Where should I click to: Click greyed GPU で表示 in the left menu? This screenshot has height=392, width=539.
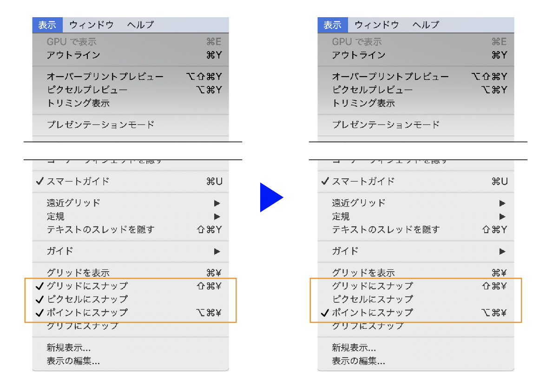click(131, 42)
